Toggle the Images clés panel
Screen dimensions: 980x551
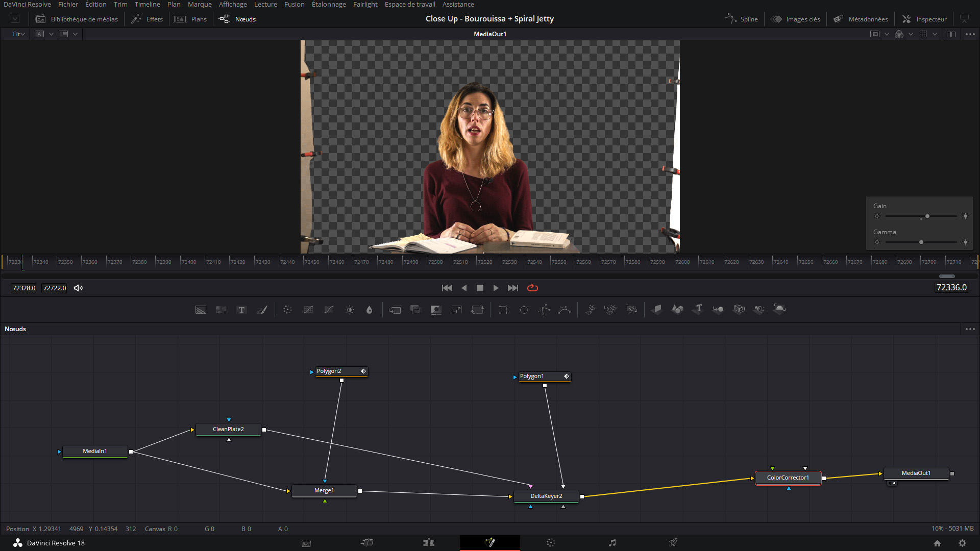[x=795, y=19]
